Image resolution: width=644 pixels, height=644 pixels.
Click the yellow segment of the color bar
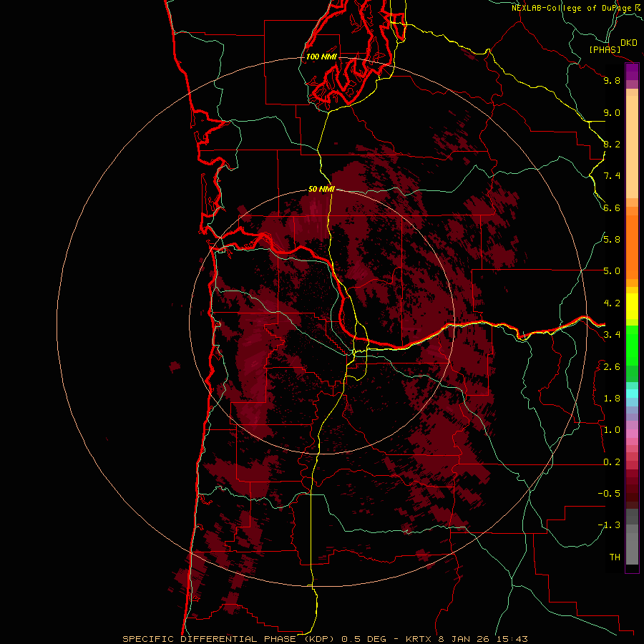click(632, 306)
